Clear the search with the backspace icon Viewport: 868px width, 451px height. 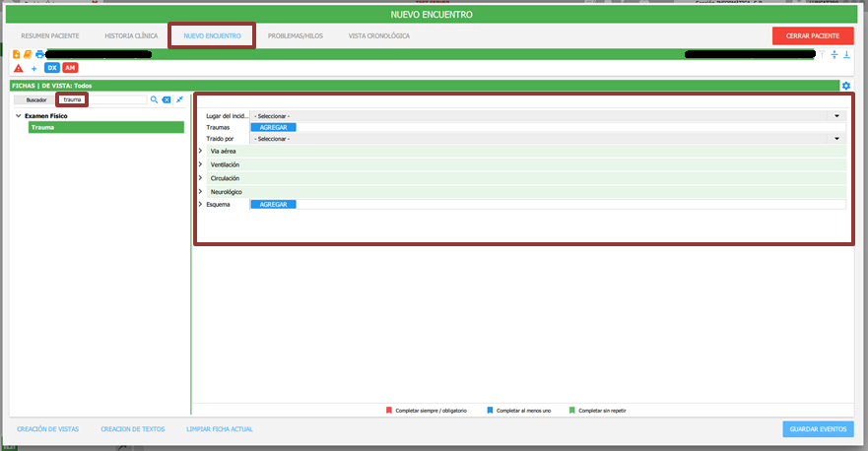pyautogui.click(x=167, y=99)
